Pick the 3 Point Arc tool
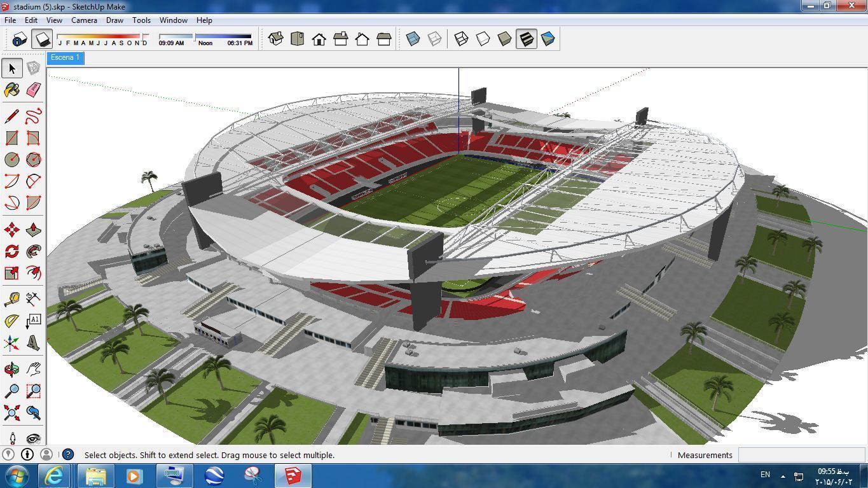The image size is (868, 488). 12,203
